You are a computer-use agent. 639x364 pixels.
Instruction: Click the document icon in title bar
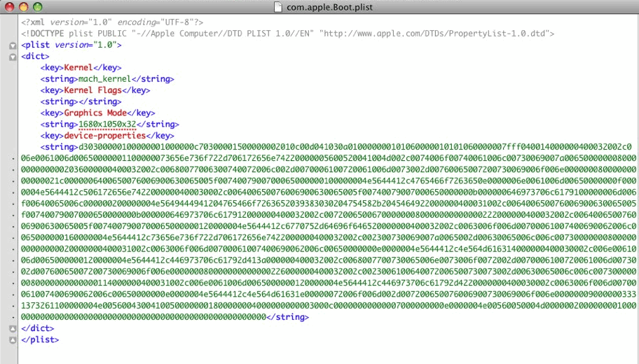278,7
